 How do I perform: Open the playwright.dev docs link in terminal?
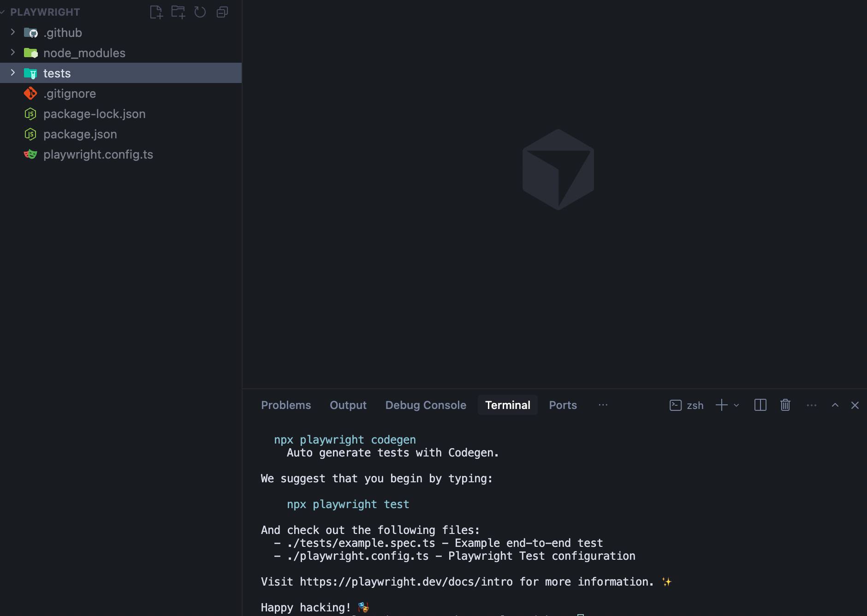click(x=406, y=582)
